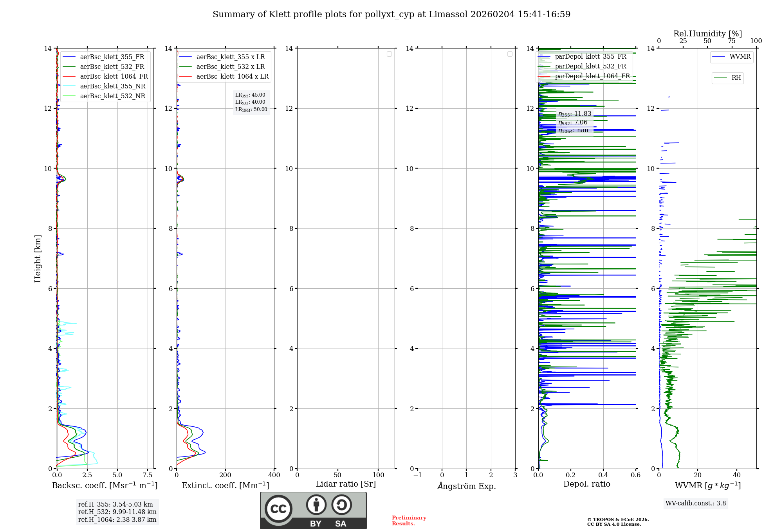Click the BY attribution person icon
783x532 pixels.
tap(316, 505)
